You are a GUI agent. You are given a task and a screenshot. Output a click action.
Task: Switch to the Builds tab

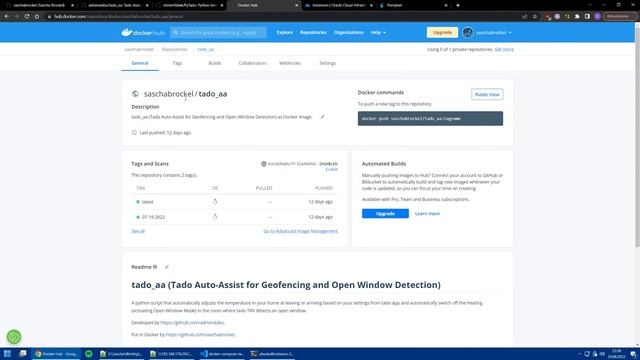click(215, 63)
